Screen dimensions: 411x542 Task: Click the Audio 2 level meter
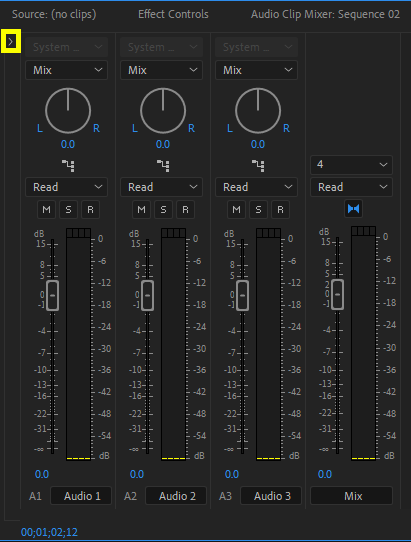pyautogui.click(x=174, y=344)
